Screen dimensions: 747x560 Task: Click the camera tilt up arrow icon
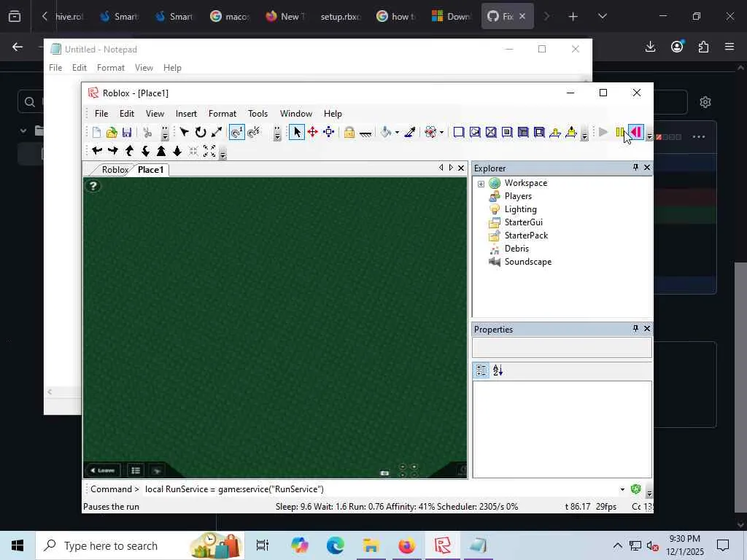pyautogui.click(x=129, y=151)
